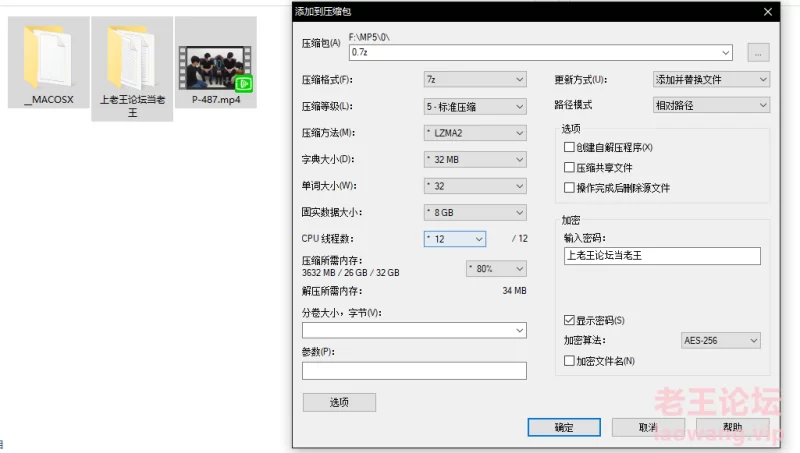This screenshot has height=453, width=800.
Task: Click the 参数(P) parameters input field
Action: click(x=414, y=371)
